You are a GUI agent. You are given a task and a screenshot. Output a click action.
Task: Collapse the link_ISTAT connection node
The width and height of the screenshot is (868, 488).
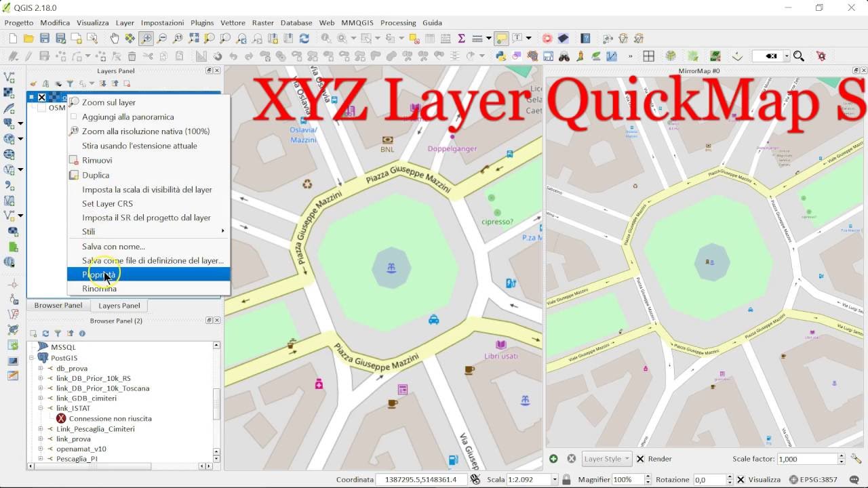point(41,409)
